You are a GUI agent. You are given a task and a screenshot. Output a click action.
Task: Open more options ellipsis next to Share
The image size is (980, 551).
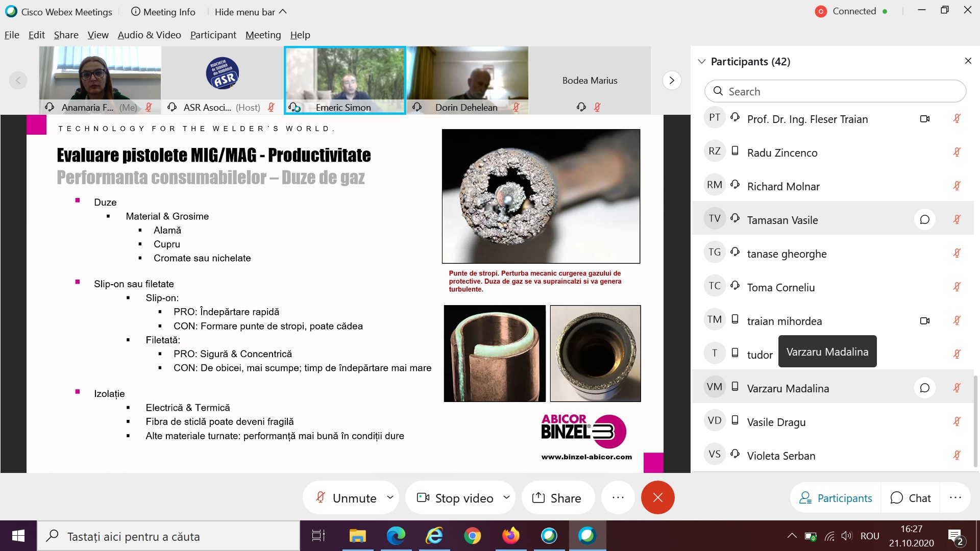point(618,497)
